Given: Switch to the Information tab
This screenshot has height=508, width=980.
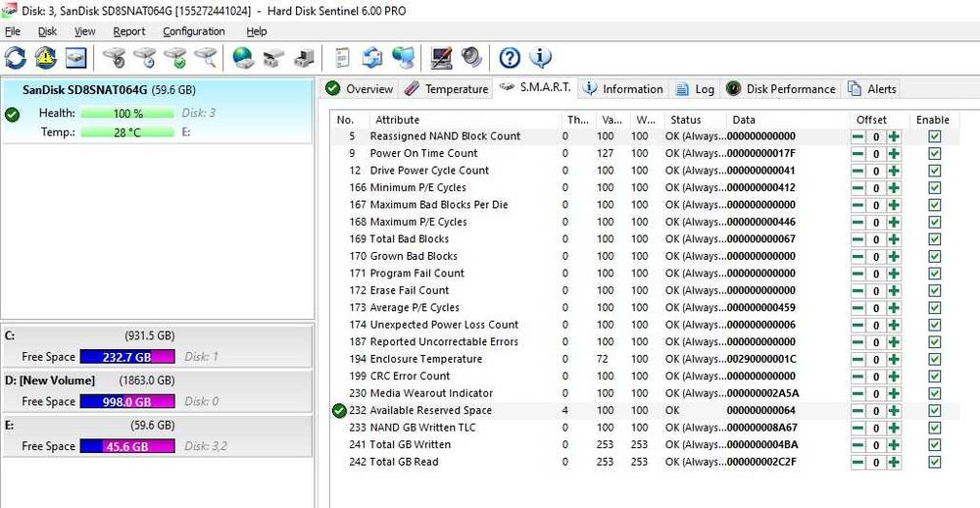Looking at the screenshot, I should point(623,89).
